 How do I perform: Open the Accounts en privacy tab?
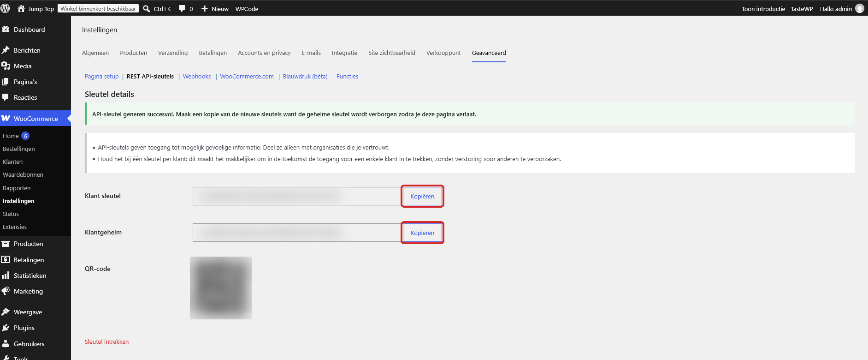(264, 53)
